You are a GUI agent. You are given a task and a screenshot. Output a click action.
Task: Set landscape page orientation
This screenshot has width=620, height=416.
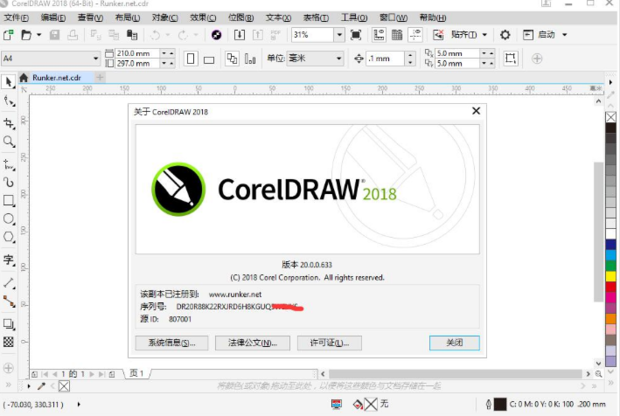click(209, 60)
